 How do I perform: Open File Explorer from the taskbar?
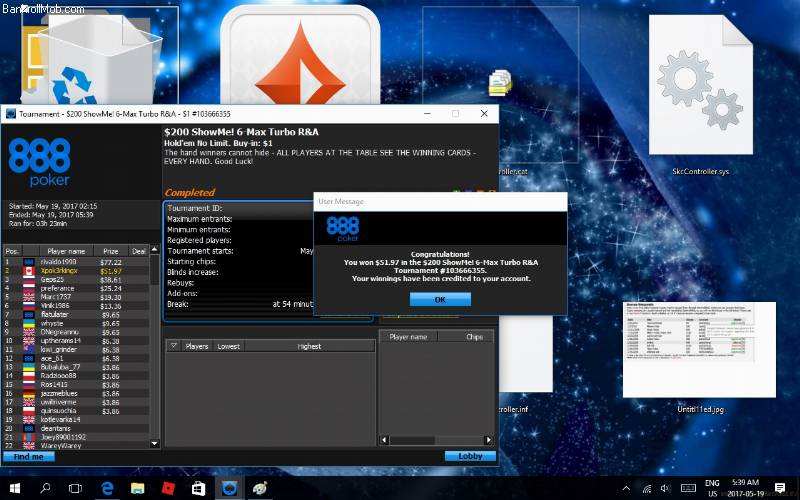click(x=137, y=488)
